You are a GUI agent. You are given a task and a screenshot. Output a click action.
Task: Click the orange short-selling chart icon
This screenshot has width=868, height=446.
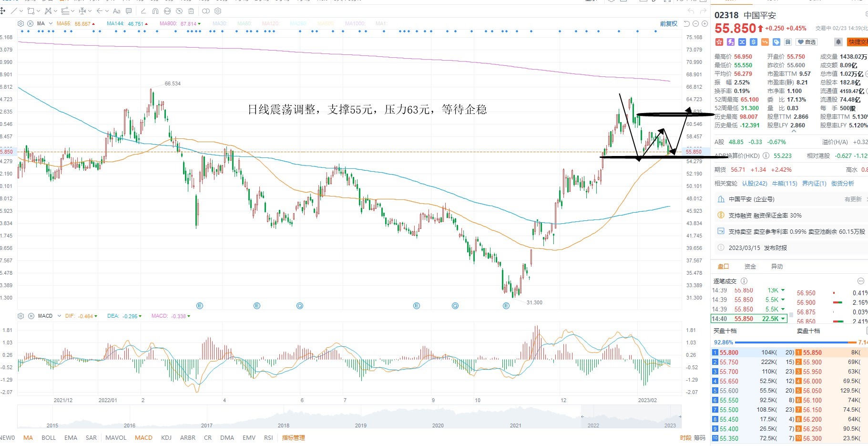[x=765, y=42]
